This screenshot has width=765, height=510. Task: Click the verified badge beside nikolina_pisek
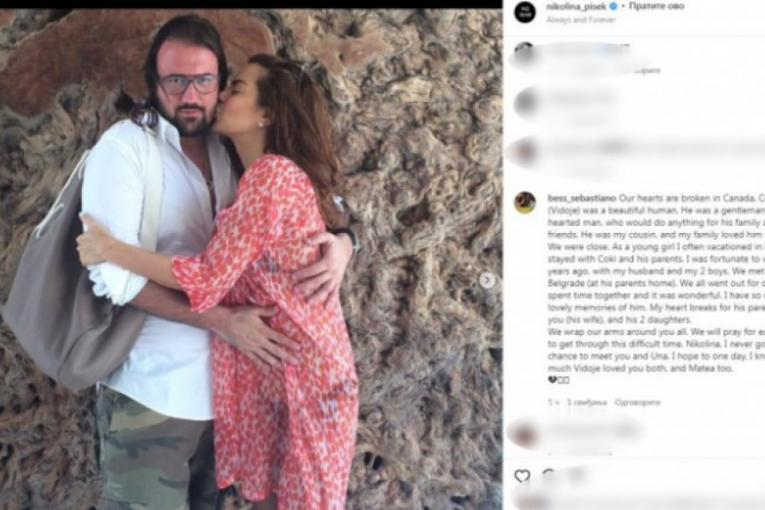click(614, 6)
